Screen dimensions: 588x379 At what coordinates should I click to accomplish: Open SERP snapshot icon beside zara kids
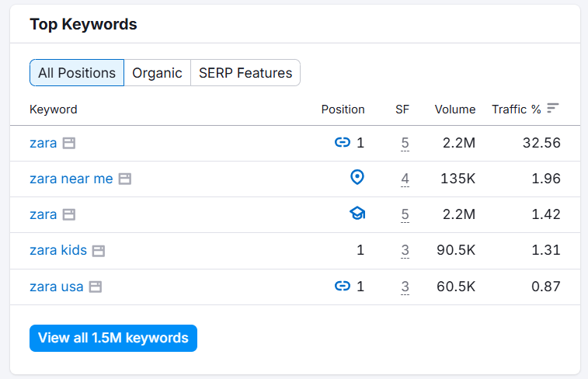(99, 251)
